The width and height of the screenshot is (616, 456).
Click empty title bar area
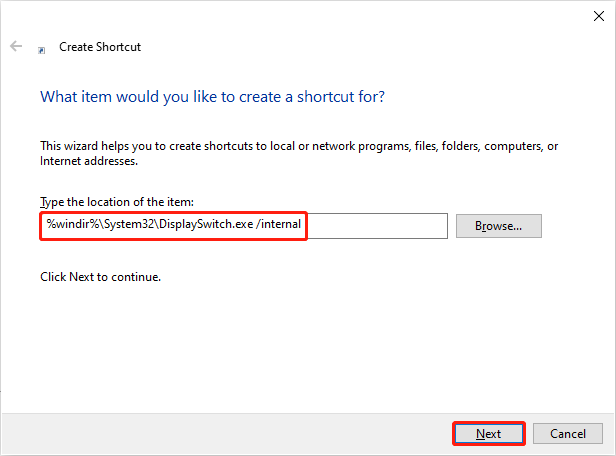[x=300, y=14]
